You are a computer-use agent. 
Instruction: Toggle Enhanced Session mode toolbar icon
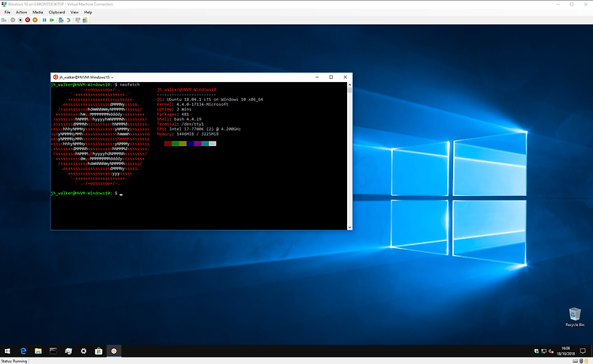pos(77,20)
